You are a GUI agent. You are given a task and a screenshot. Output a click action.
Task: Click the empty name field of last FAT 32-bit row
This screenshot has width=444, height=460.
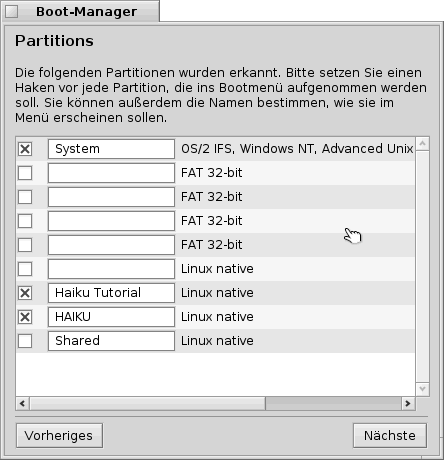[111, 245]
